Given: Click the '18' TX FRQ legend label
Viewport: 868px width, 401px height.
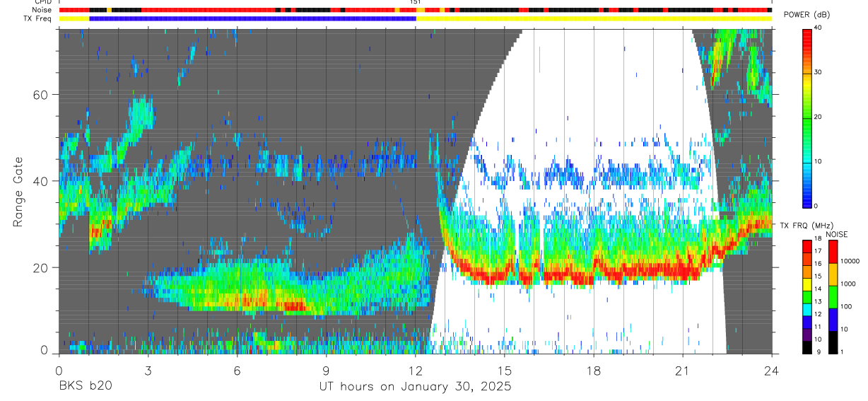Looking at the screenshot, I should pyautogui.click(x=819, y=239).
